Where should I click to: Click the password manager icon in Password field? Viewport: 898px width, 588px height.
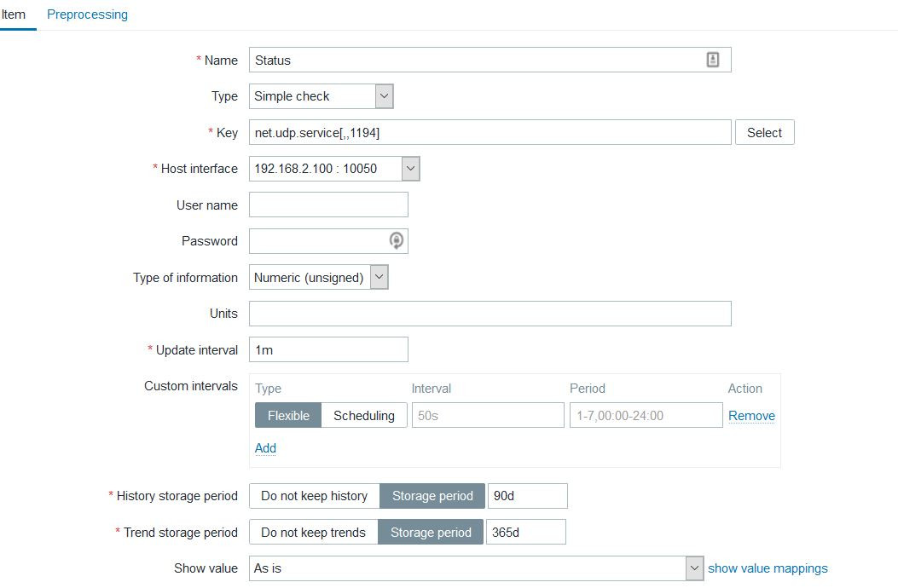coord(397,241)
